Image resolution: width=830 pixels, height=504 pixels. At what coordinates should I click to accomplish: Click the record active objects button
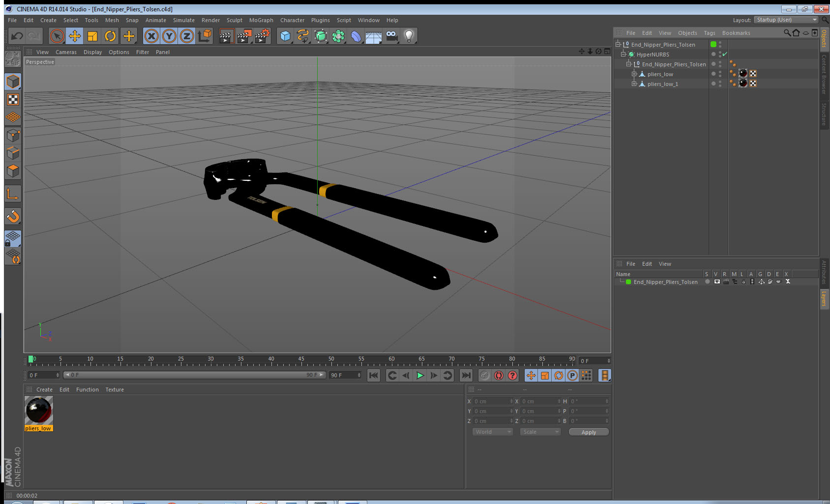[x=485, y=375]
